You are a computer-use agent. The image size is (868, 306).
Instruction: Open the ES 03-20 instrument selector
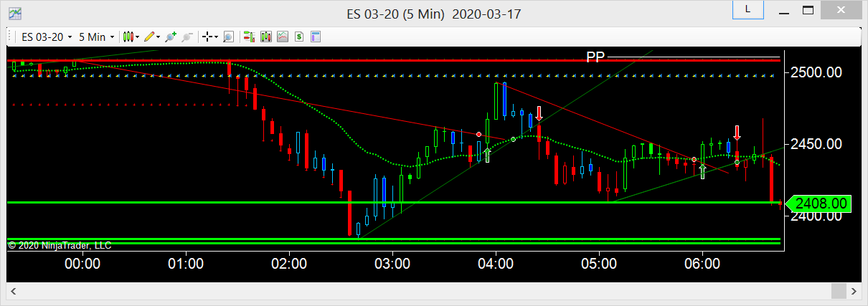coord(46,37)
